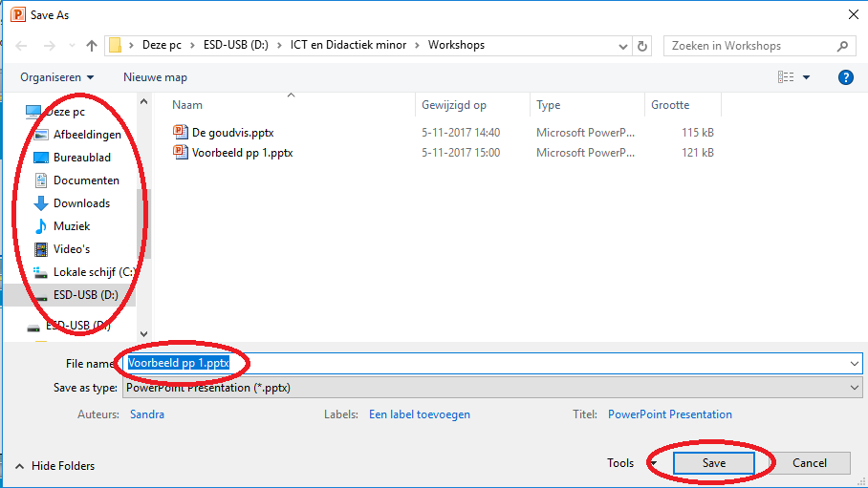
Task: Open Afbeeldingen in the navigation pane
Action: 86,135
